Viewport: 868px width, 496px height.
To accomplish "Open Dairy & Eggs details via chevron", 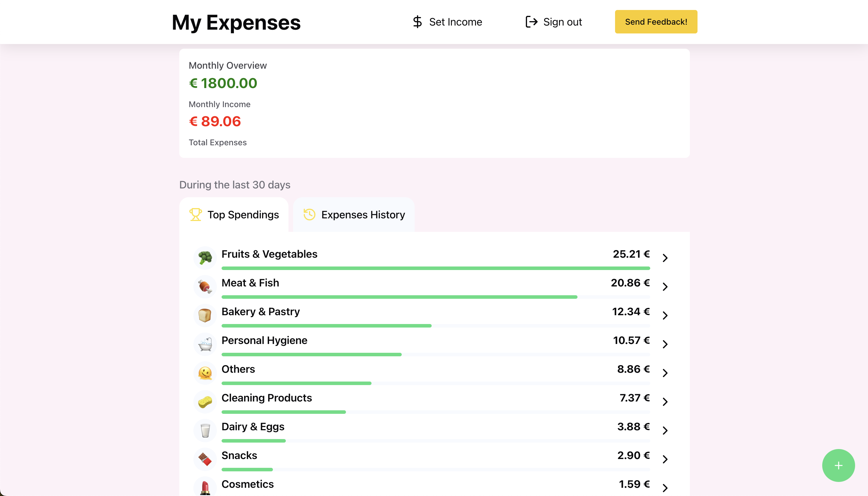I will pyautogui.click(x=665, y=431).
